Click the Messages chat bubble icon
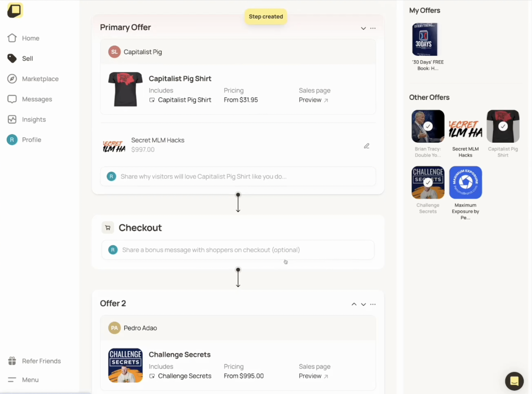Viewport: 532px width, 394px height. [12, 99]
